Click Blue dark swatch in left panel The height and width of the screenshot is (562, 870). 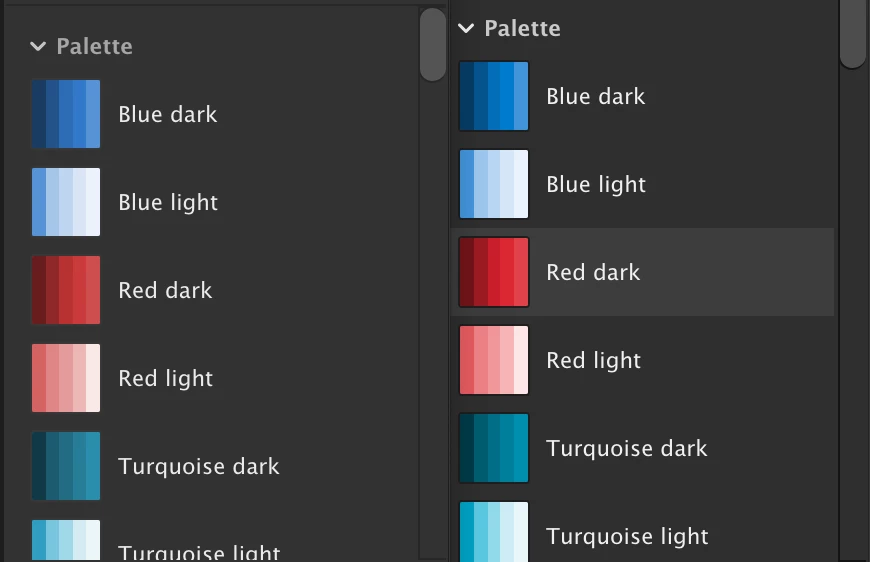pos(66,114)
